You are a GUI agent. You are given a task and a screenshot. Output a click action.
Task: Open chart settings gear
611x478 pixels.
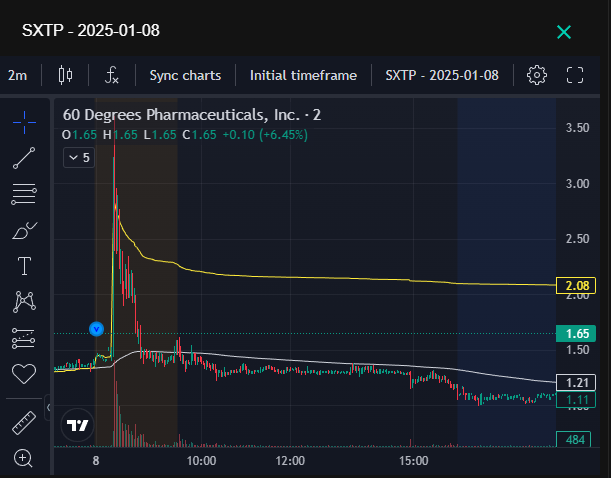click(537, 75)
